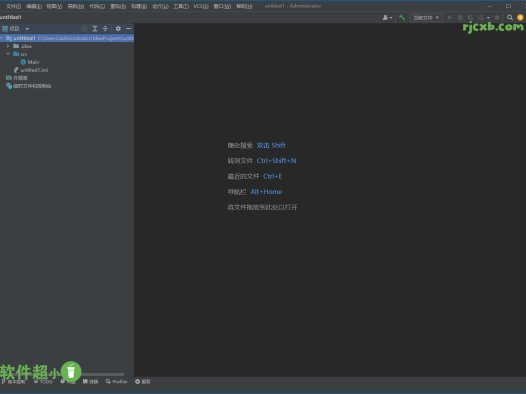Open the 运行(U) Run menu
The width and height of the screenshot is (526, 394).
tap(160, 6)
